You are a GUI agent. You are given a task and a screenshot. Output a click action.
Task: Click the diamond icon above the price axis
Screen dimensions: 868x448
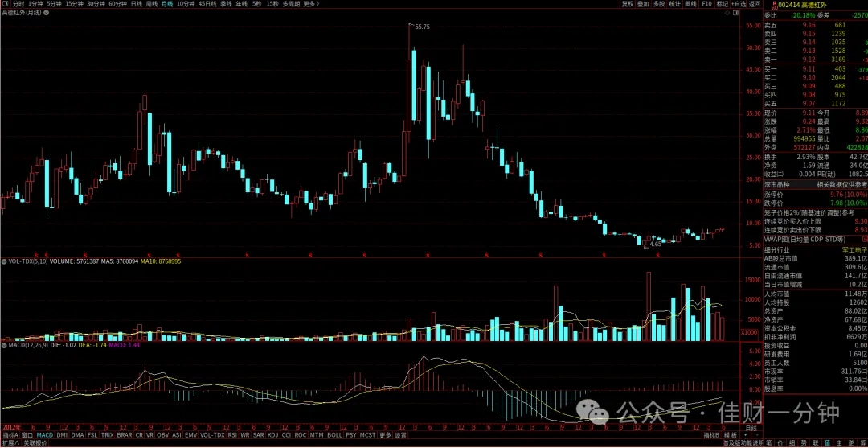pos(727,12)
